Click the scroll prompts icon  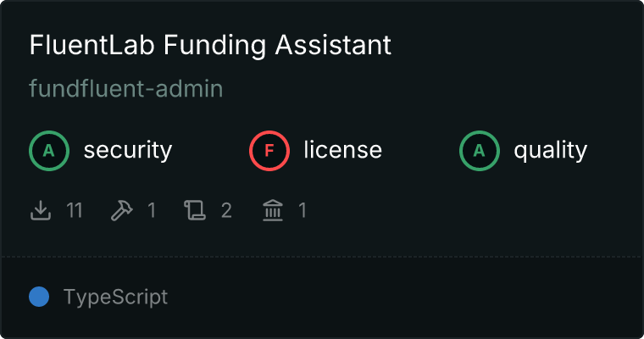click(x=196, y=210)
